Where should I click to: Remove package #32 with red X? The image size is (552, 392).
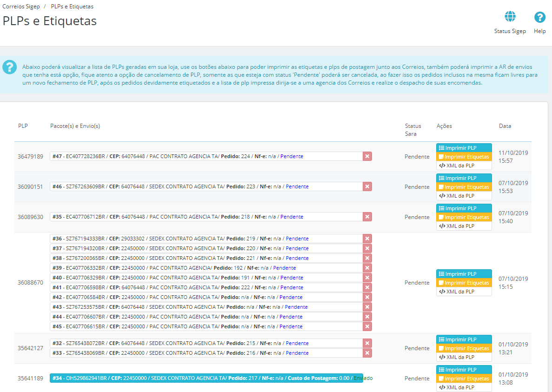(x=367, y=343)
